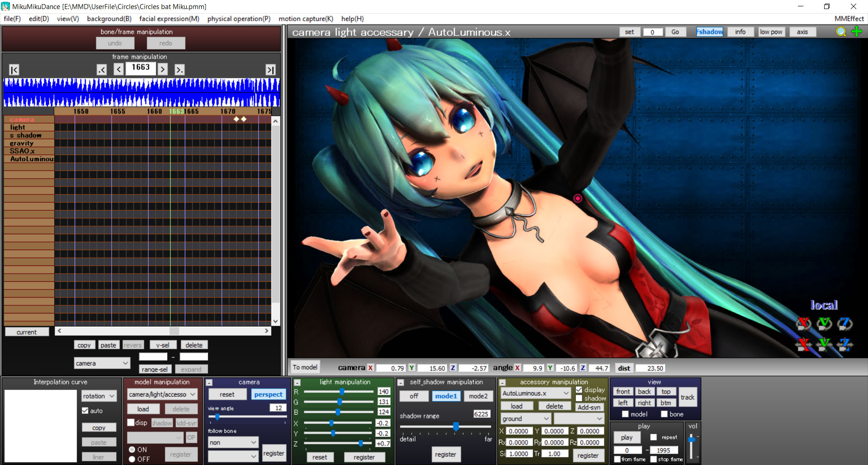This screenshot has height=465, width=868.
Task: Go to next keyframe
Action: pyautogui.click(x=179, y=70)
